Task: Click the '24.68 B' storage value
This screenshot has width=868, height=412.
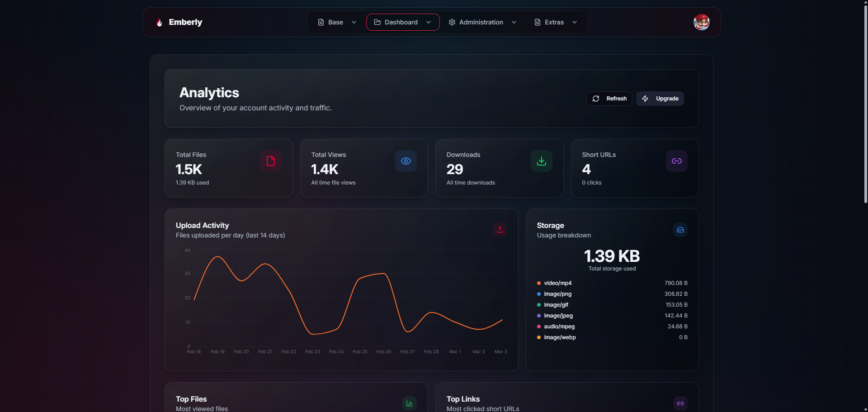Action: click(x=678, y=327)
